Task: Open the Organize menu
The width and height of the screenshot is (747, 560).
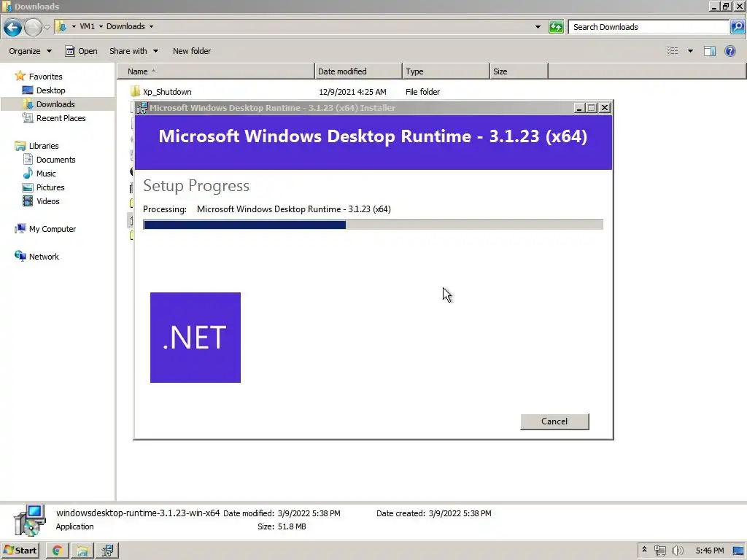Action: pyautogui.click(x=30, y=51)
